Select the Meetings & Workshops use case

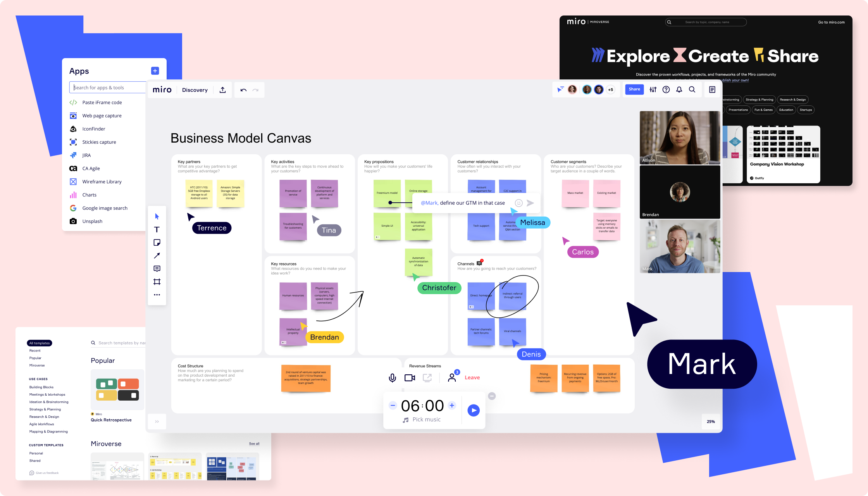point(47,394)
